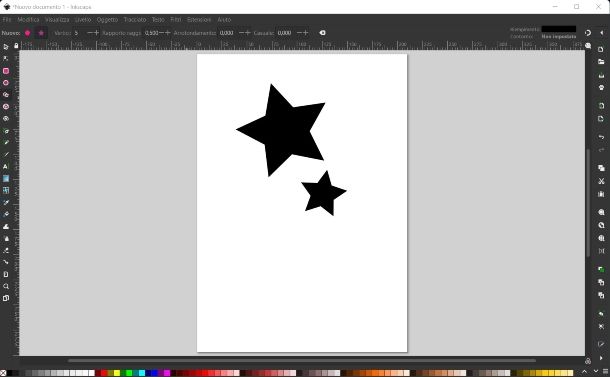Click the Contorno 'Non impostato' stroke indicator
This screenshot has width=610, height=377.
(559, 37)
